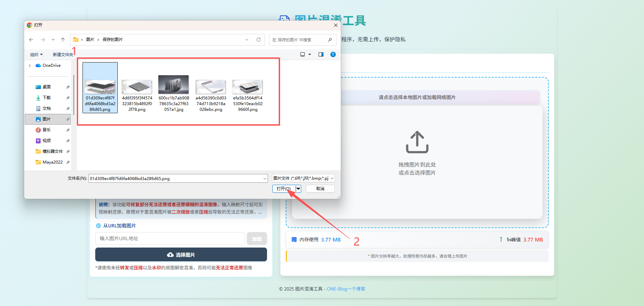Select the 下载 folder in sidebar
This screenshot has height=306, width=644.
47,98
